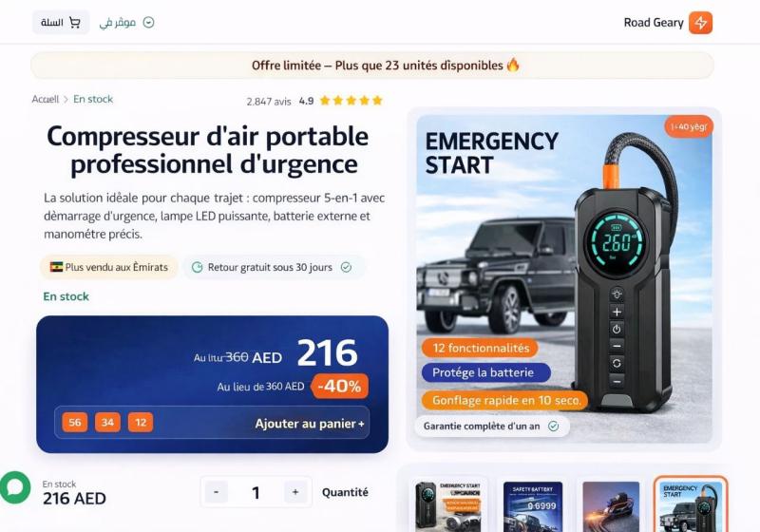Select the first jump starter thumbnail
The image size is (760, 532).
[x=448, y=506]
